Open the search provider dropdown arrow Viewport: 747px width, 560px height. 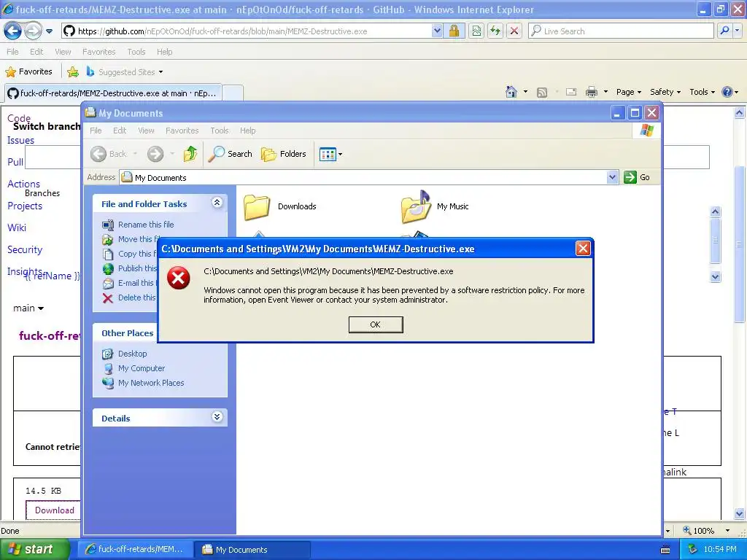point(737,31)
